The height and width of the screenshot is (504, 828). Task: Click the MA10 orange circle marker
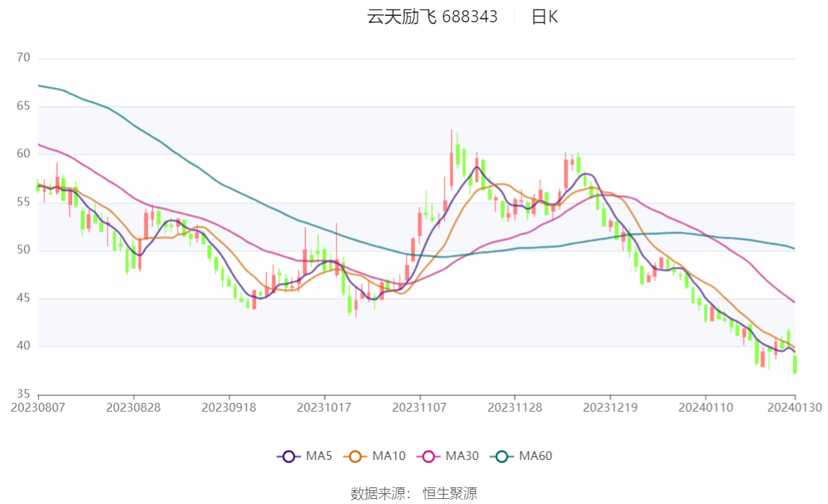[x=355, y=456]
